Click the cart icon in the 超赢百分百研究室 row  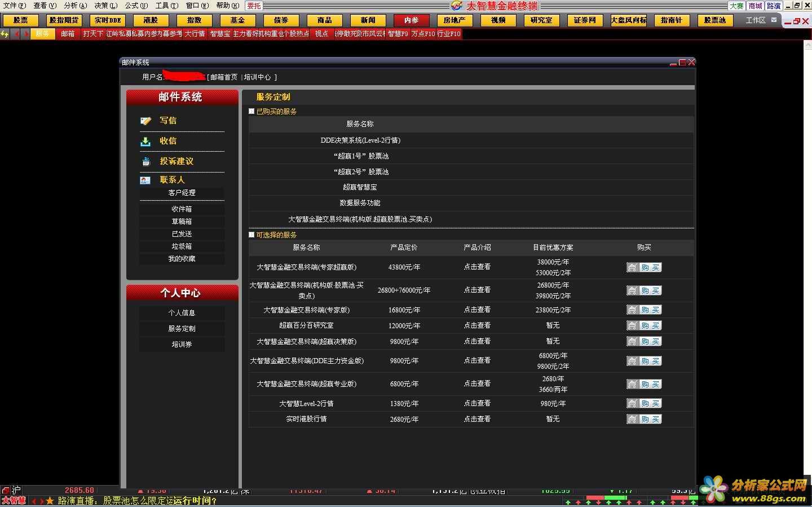[x=632, y=325]
